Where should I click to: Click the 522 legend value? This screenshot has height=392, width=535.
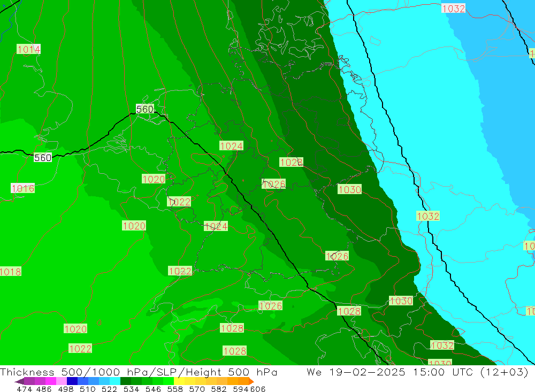coord(110,389)
